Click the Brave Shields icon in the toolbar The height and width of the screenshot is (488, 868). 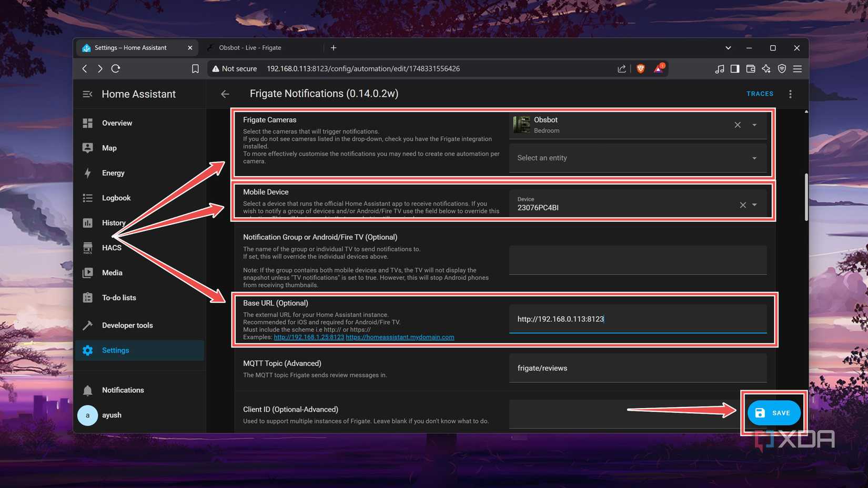(x=640, y=68)
